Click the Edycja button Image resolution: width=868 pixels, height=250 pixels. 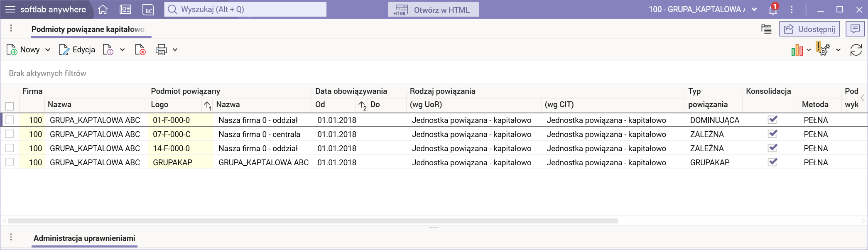77,50
